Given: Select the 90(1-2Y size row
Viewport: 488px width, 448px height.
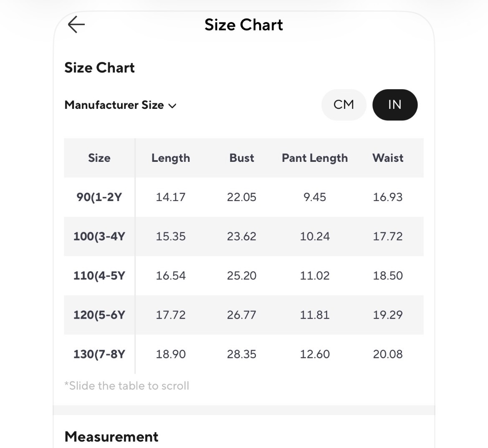Looking at the screenshot, I should 244,197.
